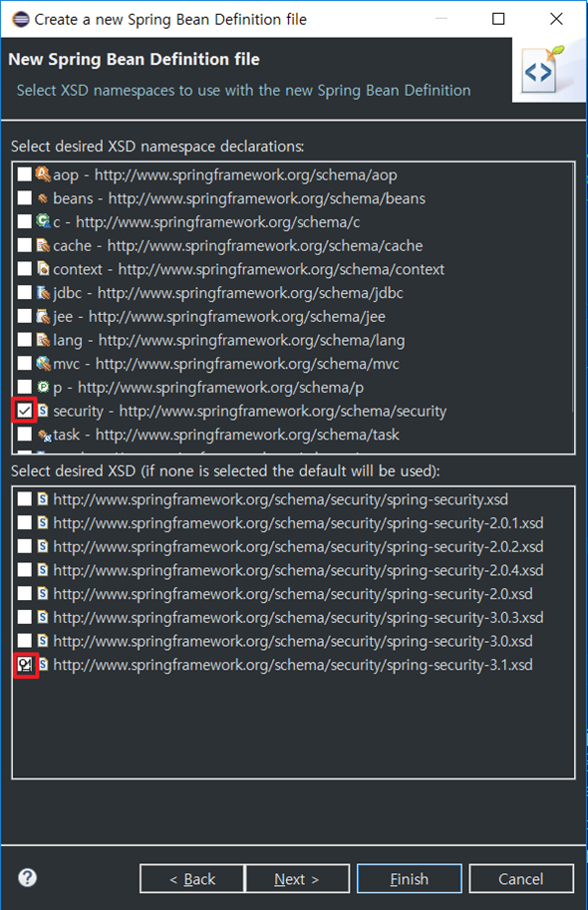Screen dimensions: 588x910
Task: Click the context namespace icon
Action: pos(43,269)
